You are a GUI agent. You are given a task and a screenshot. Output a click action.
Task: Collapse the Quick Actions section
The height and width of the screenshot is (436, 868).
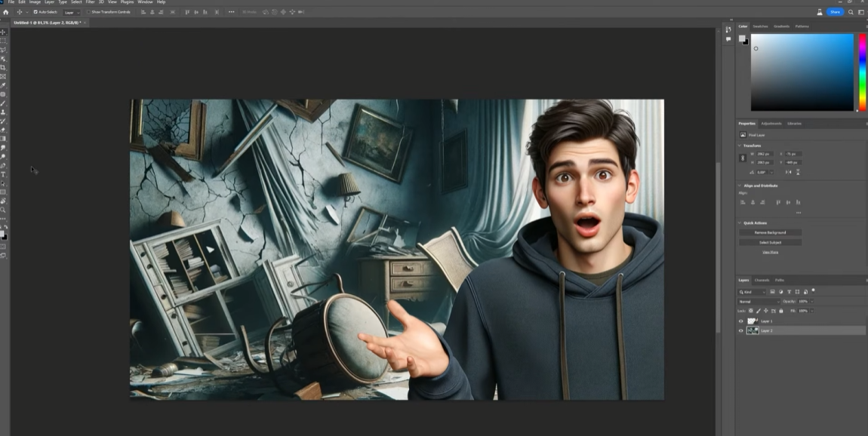pyautogui.click(x=740, y=223)
